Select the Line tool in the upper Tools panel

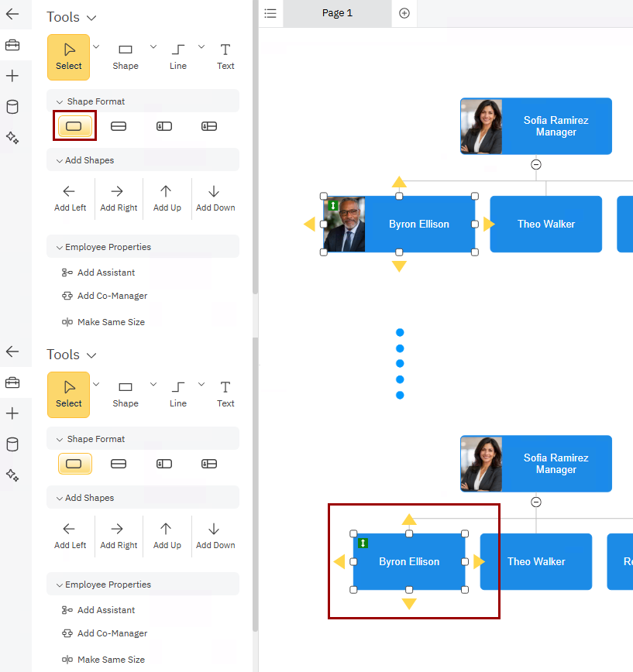pyautogui.click(x=178, y=57)
